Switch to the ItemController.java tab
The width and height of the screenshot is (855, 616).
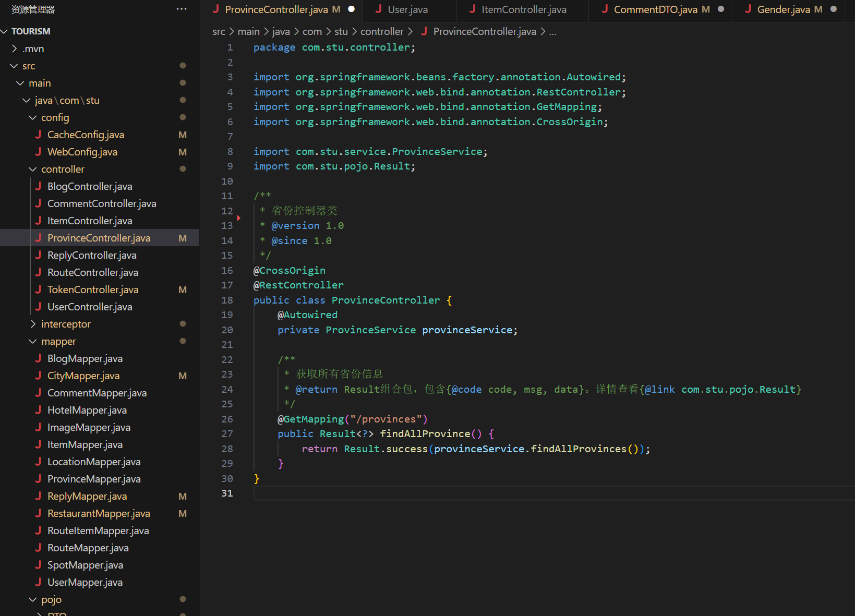pos(523,9)
